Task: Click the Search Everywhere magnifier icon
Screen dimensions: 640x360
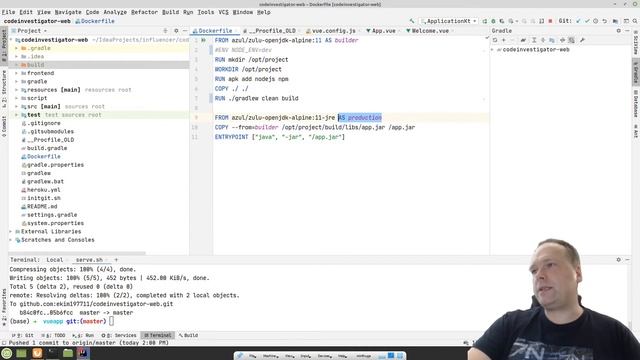Action: 635,21
